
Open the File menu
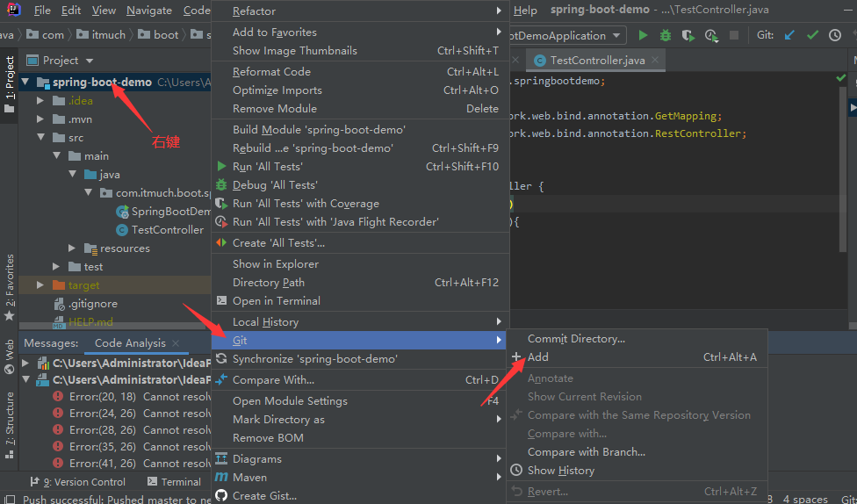pyautogui.click(x=42, y=11)
